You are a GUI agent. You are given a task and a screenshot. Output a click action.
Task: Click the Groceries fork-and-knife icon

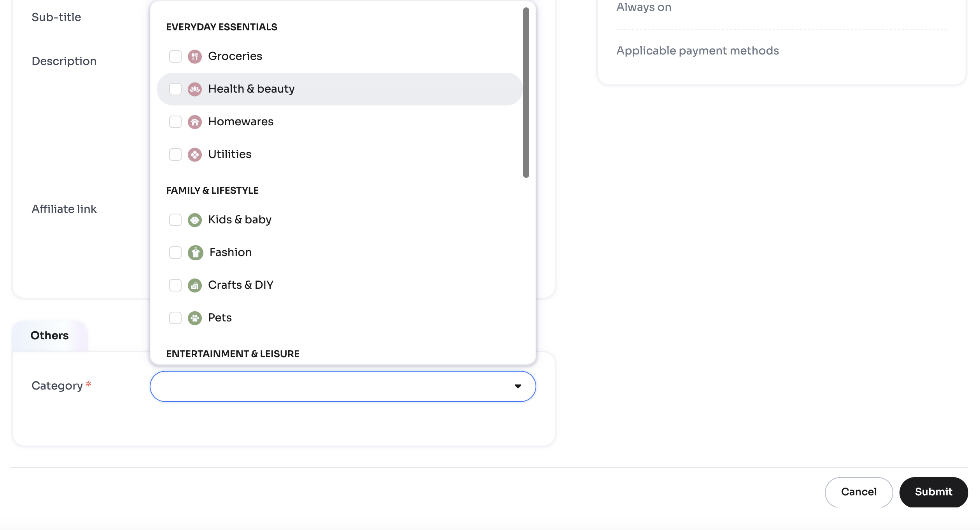pyautogui.click(x=194, y=56)
